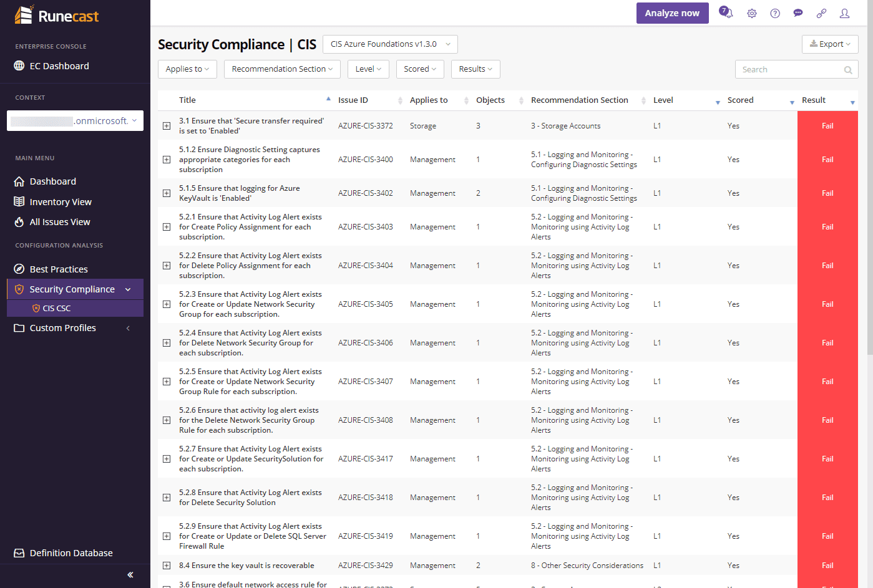
Task: Click into the Search input field
Action: (x=789, y=70)
